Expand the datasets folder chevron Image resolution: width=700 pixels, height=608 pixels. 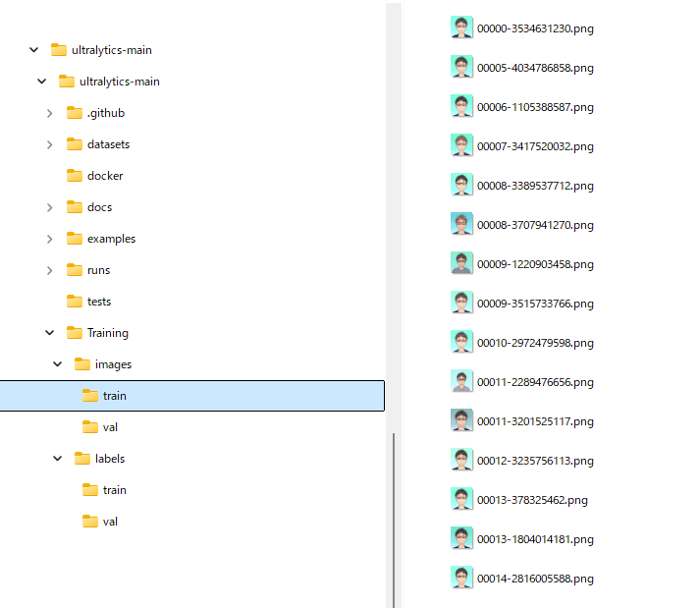tap(49, 144)
